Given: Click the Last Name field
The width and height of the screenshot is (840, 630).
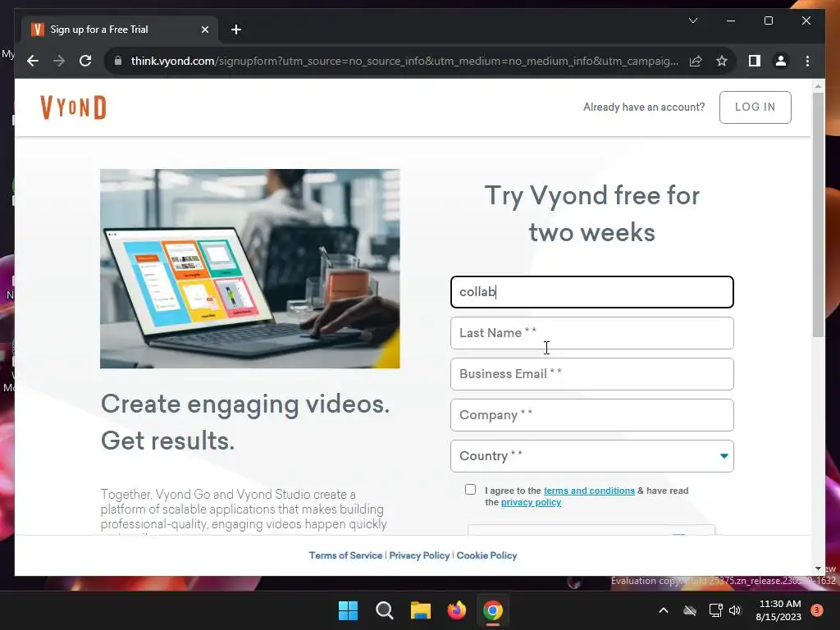Looking at the screenshot, I should [592, 333].
